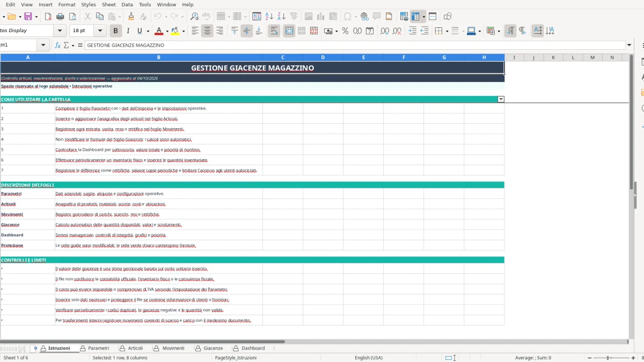The height and width of the screenshot is (362, 644).
Task: Apply Percent number format icon
Action: pyautogui.click(x=345, y=31)
